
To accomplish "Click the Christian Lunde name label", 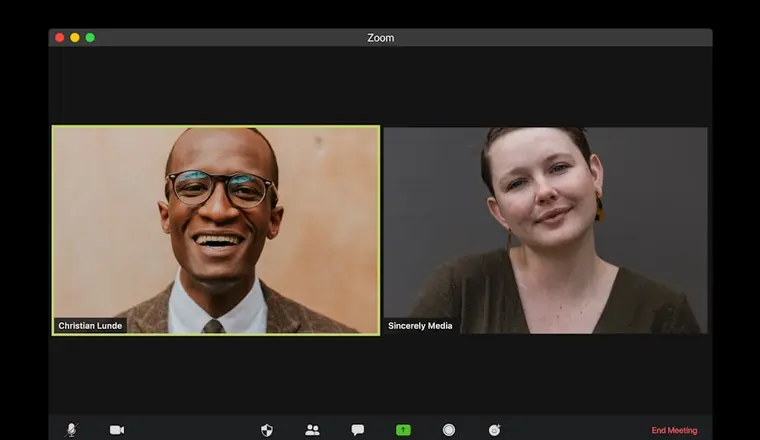I will pos(90,326).
